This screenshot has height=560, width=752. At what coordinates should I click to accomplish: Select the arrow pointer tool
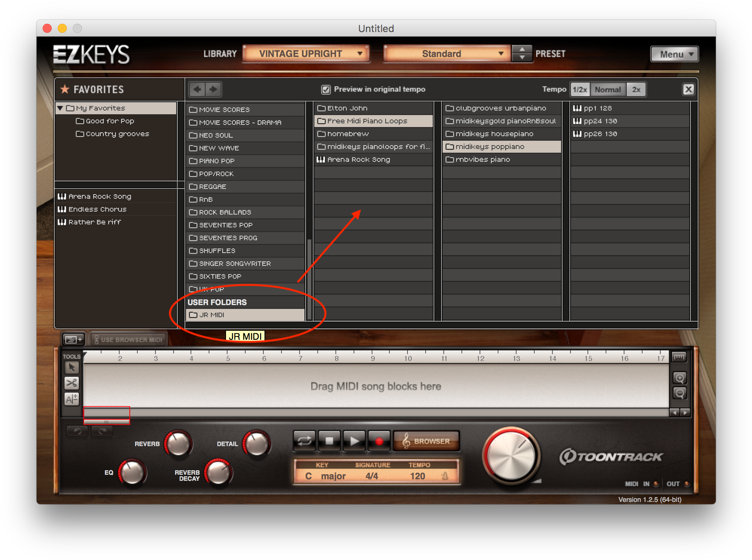point(71,367)
